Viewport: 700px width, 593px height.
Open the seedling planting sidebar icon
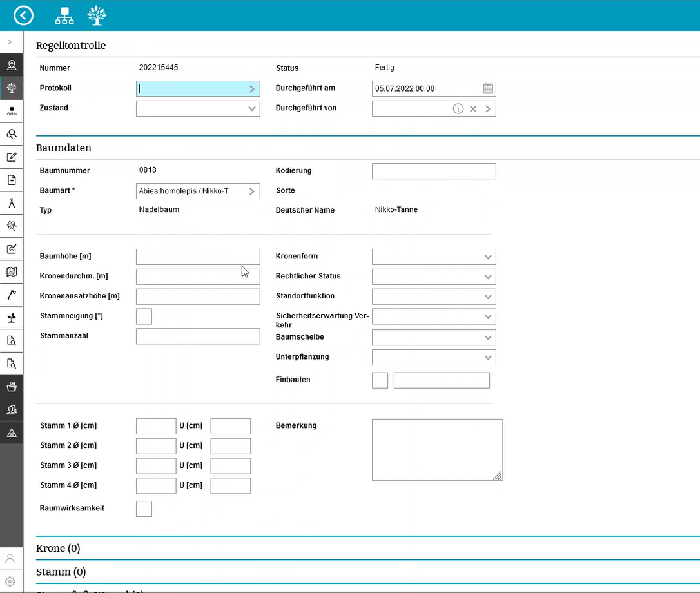(12, 318)
